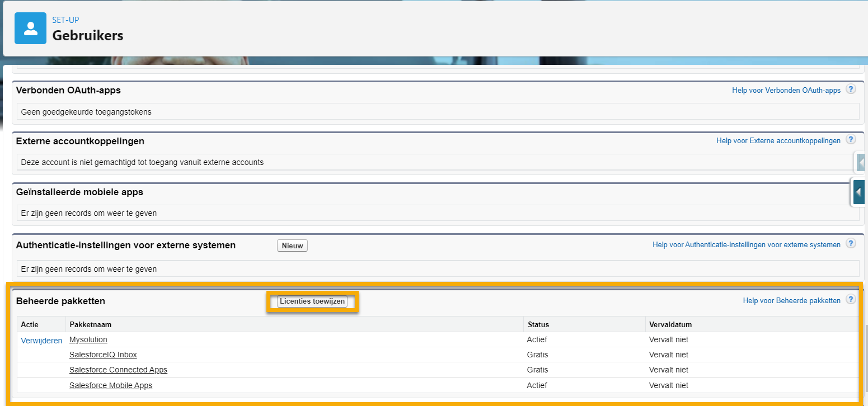Open help icon for Beheerde pakketten

coord(851,300)
